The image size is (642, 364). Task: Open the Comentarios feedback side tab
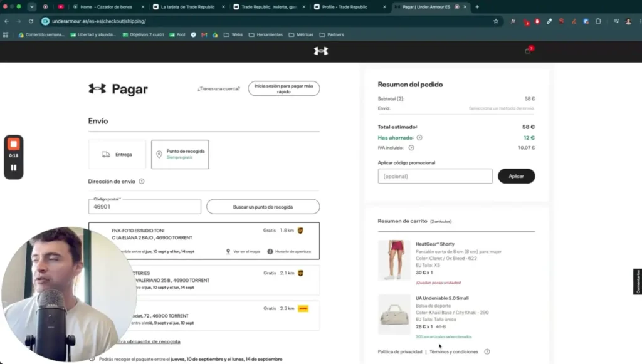click(638, 281)
